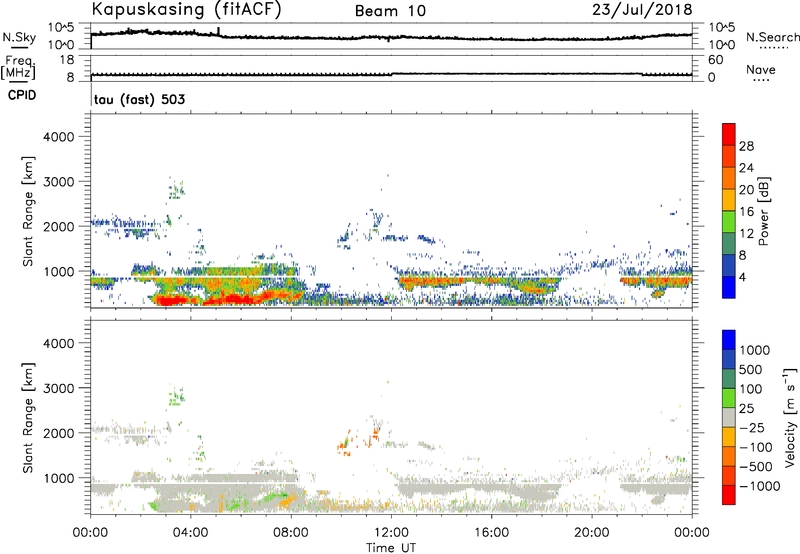Click the 12:00 time axis label
The image size is (800, 554).
tap(391, 533)
